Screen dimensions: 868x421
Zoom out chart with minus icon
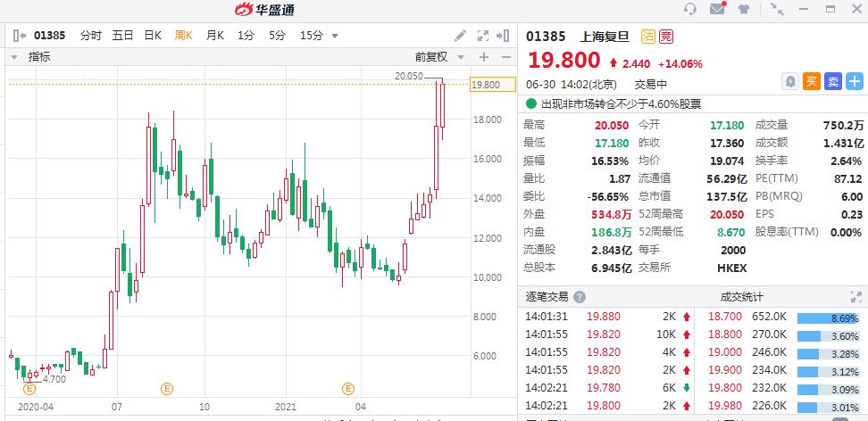[506, 57]
